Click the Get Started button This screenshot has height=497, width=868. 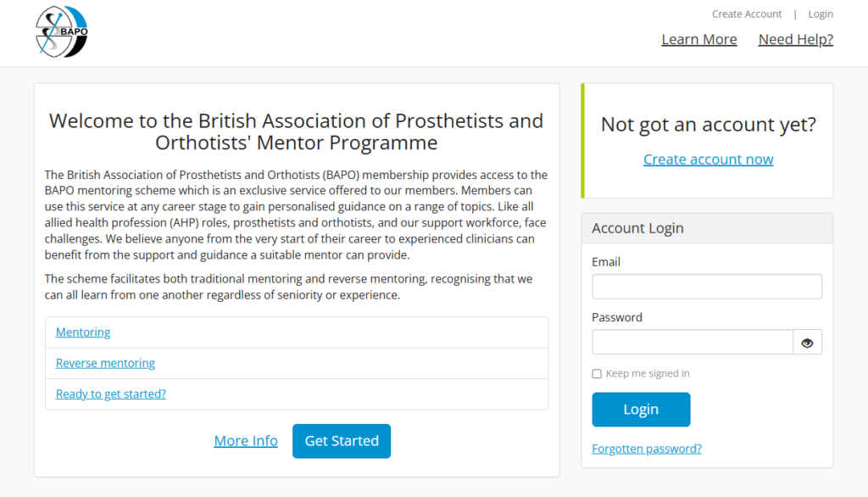coord(342,441)
